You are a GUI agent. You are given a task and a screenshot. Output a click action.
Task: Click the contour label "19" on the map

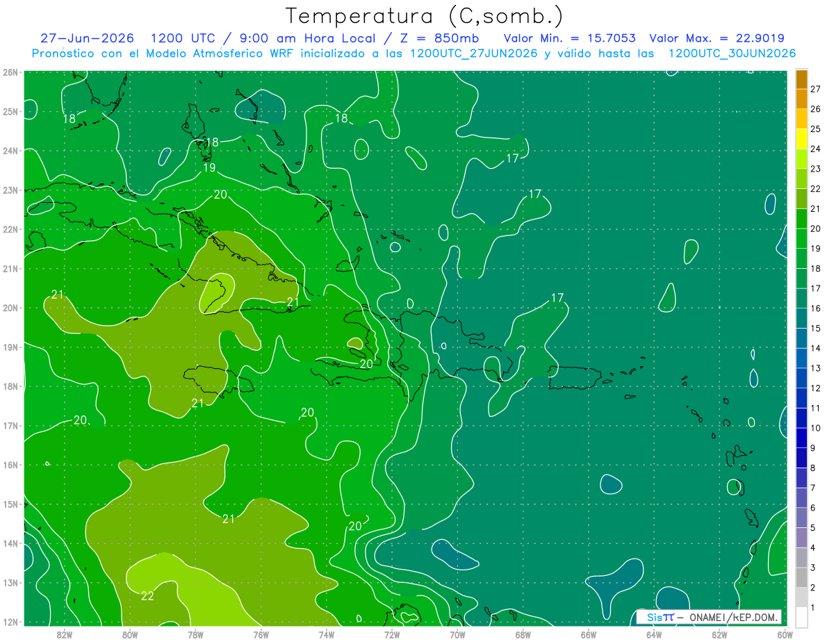tap(209, 168)
